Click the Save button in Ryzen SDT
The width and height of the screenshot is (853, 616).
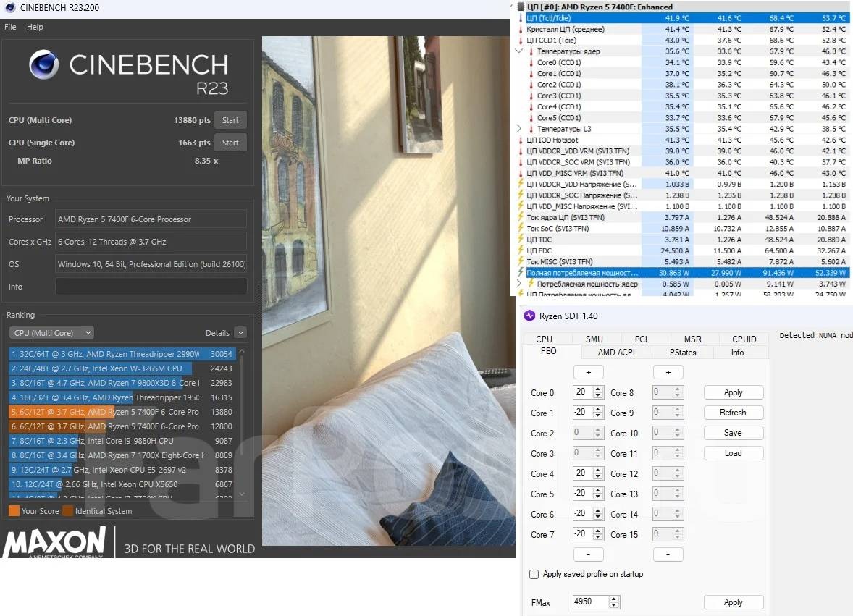point(734,433)
